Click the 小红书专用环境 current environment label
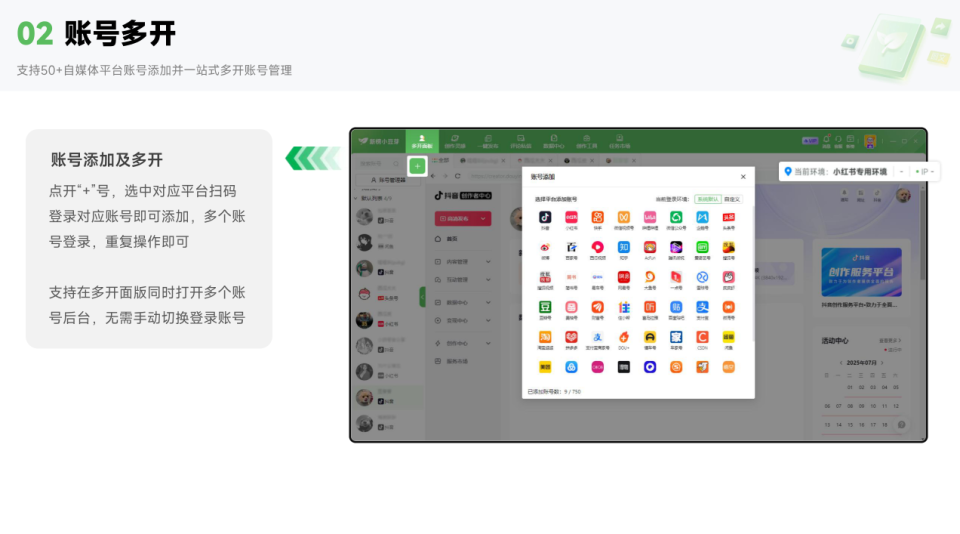The height and width of the screenshot is (534, 960). coord(860,172)
